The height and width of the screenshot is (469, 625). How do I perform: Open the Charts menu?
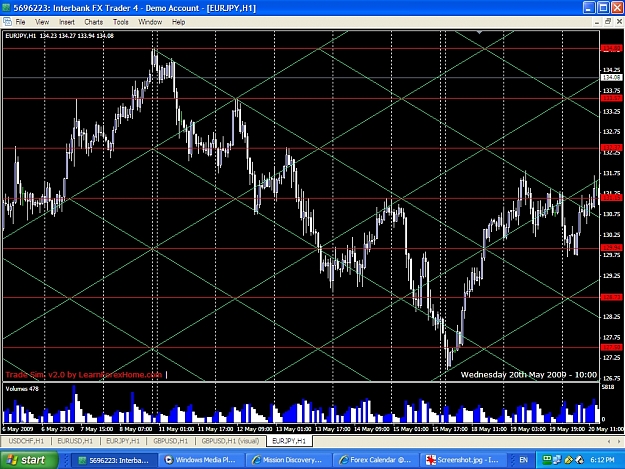pos(94,22)
